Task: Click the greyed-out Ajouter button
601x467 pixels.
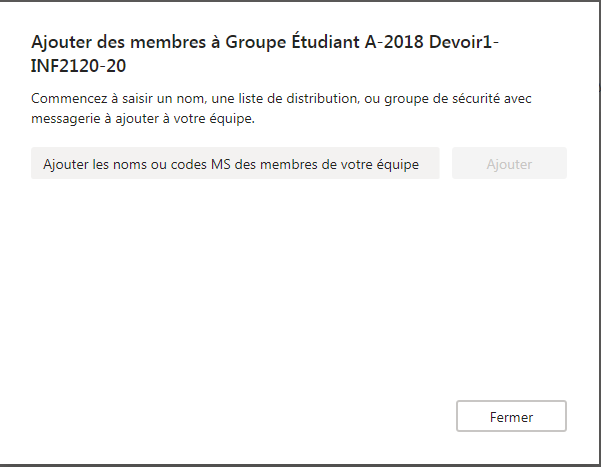Action: [x=509, y=164]
